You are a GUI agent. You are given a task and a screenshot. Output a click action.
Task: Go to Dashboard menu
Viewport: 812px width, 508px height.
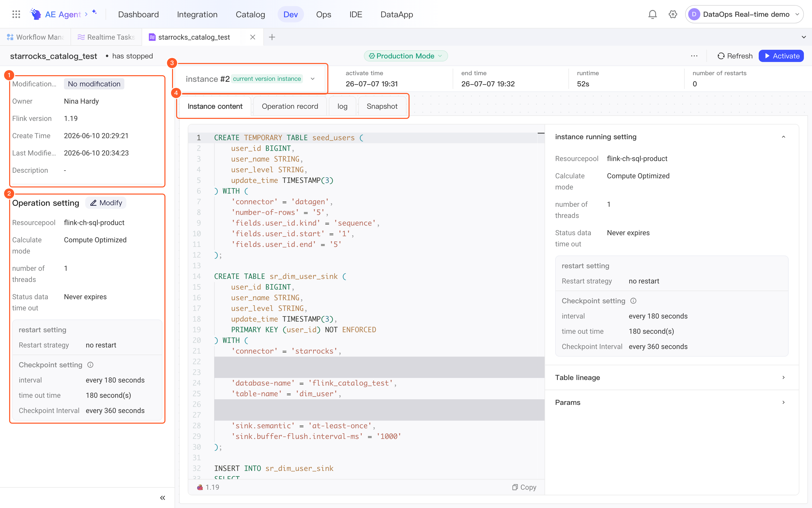[x=138, y=14]
